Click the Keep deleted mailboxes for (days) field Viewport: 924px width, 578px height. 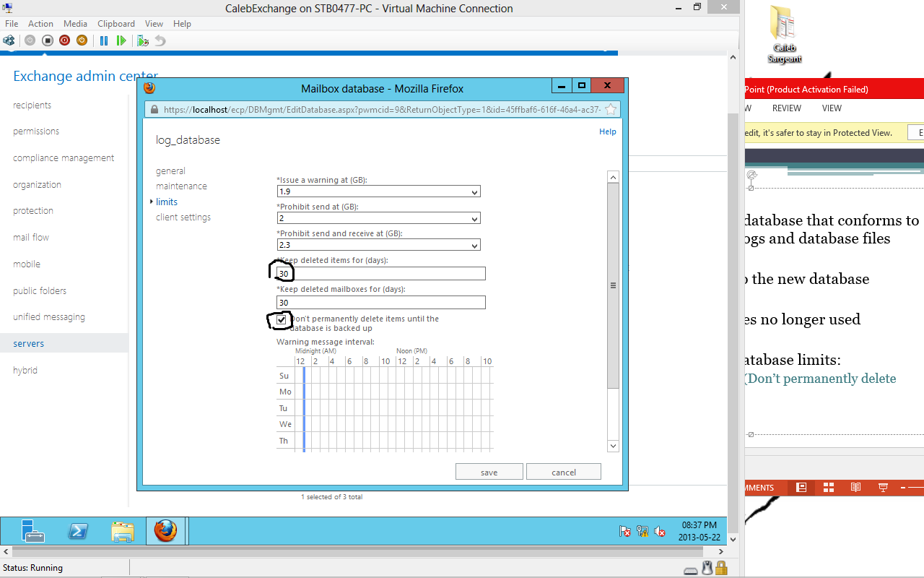[381, 303]
